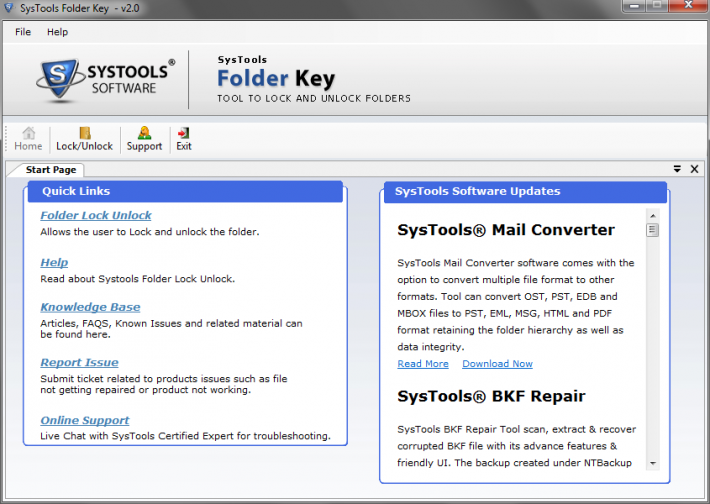Click Read More under Mail Converter

coord(423,364)
